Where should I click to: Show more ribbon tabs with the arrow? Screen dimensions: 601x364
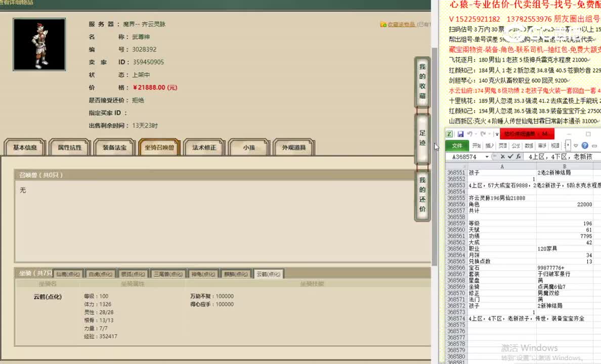568,145
